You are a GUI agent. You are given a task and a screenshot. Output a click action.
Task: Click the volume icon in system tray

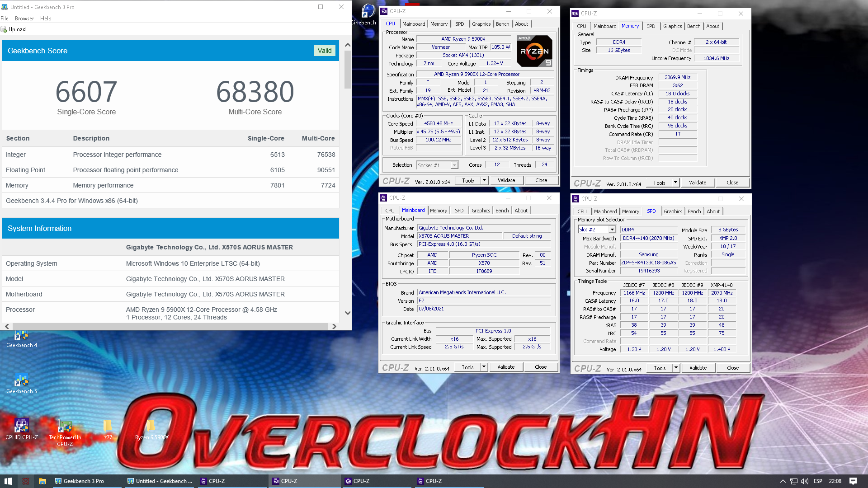click(804, 481)
